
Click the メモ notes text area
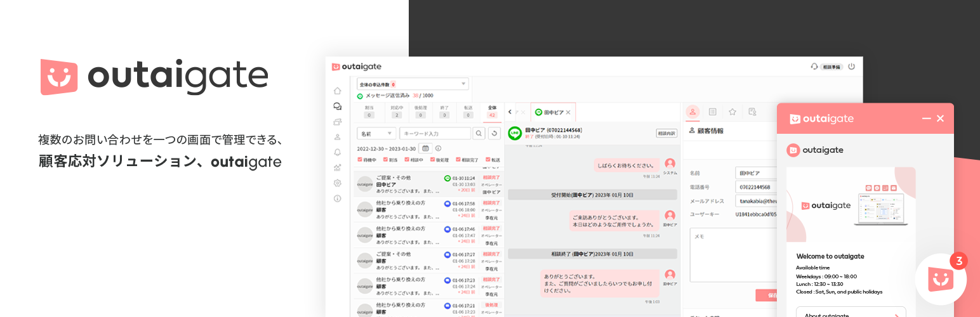click(734, 255)
